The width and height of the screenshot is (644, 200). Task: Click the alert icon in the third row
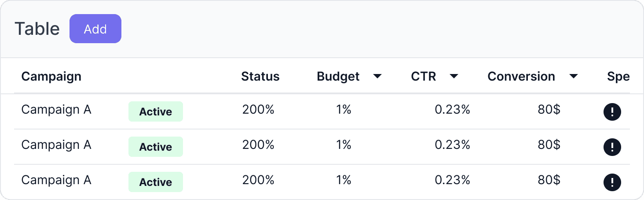click(x=612, y=182)
